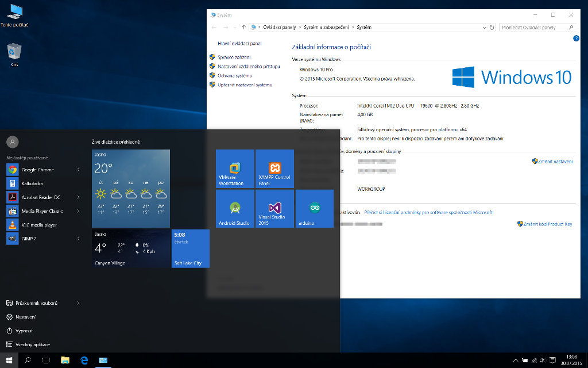Viewport: 588px width, 368px height.
Task: Launch the Android Studio tile
Action: 235,208
